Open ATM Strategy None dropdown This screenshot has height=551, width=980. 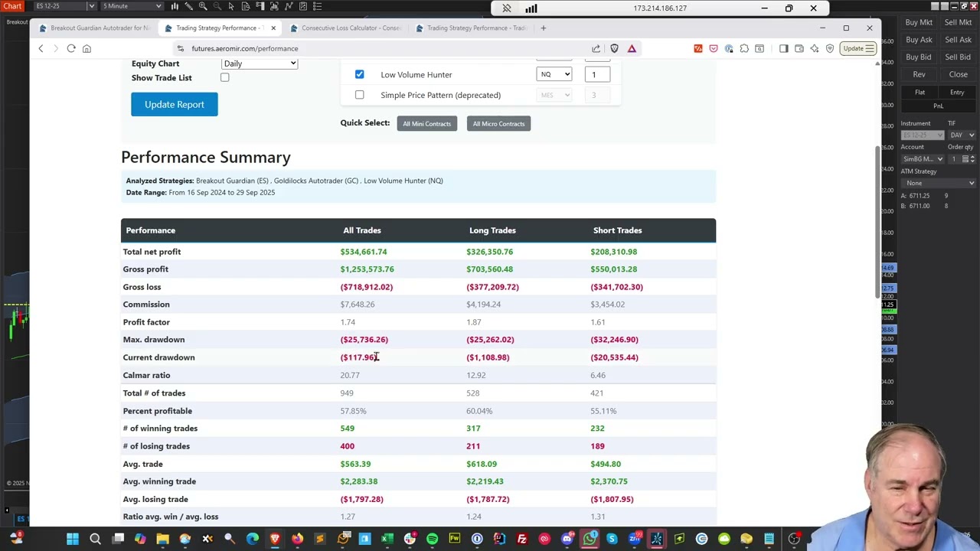(x=938, y=183)
